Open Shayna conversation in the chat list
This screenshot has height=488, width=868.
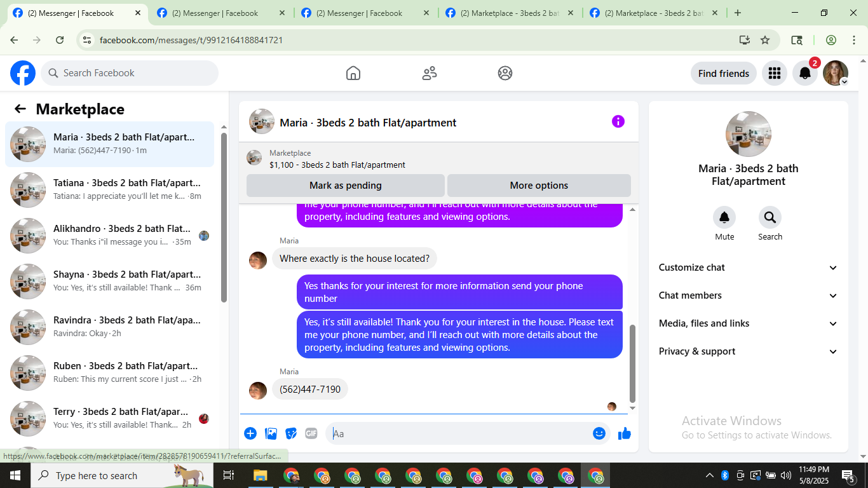pos(110,281)
